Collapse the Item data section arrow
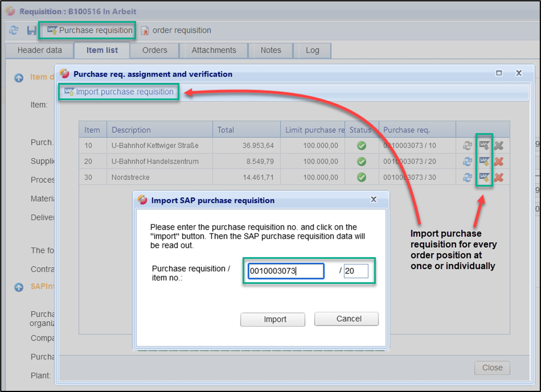Image resolution: width=541 pixels, height=392 pixels. (19, 77)
